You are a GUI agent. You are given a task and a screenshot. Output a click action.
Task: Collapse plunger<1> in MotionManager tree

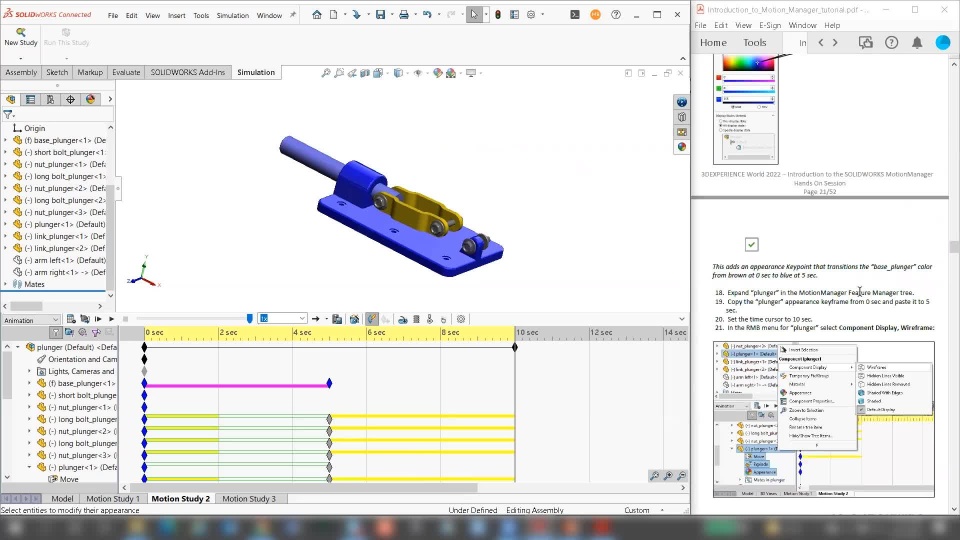29,467
